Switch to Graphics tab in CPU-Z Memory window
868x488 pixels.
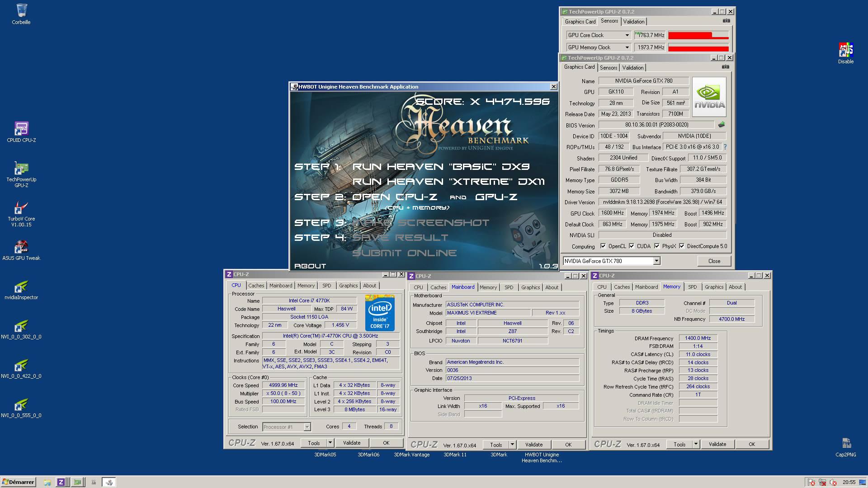(714, 287)
